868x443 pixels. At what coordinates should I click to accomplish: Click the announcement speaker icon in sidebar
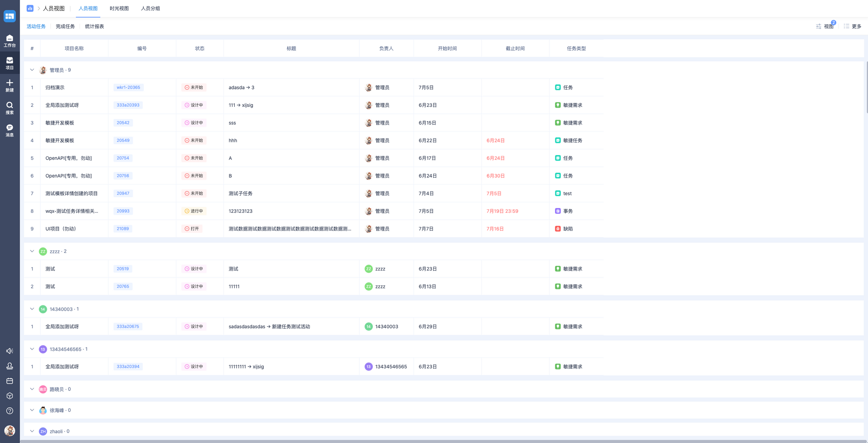(10, 351)
